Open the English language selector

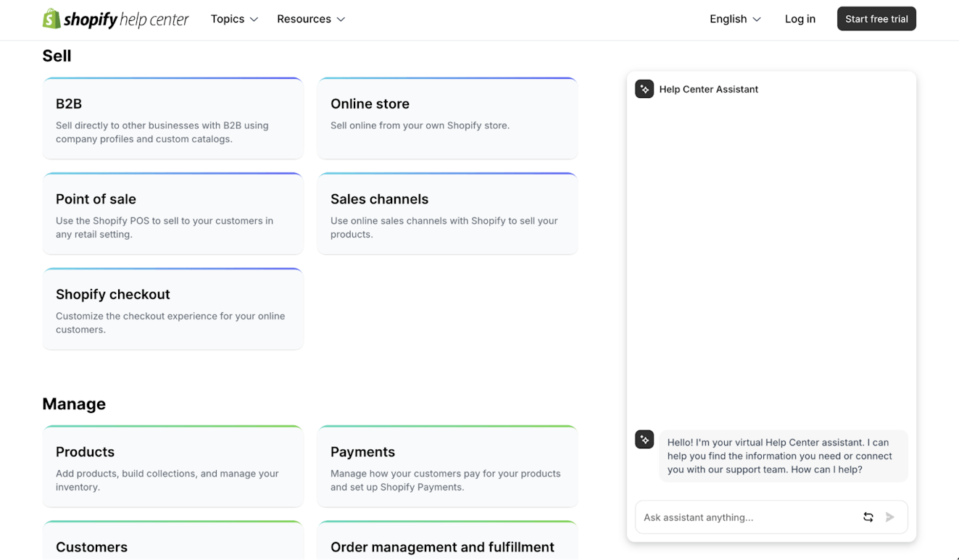click(735, 19)
